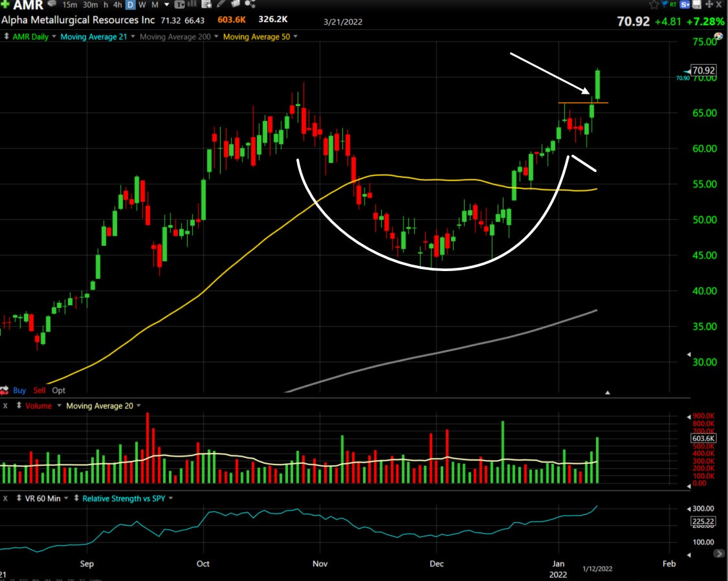
Task: Click the note icon beside AMR ticker
Action: (x=52, y=4)
